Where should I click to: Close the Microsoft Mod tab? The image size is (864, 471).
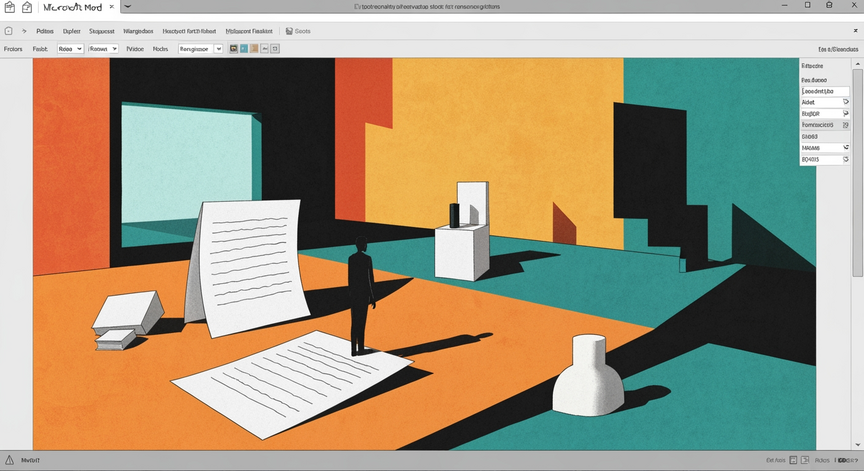coord(112,7)
